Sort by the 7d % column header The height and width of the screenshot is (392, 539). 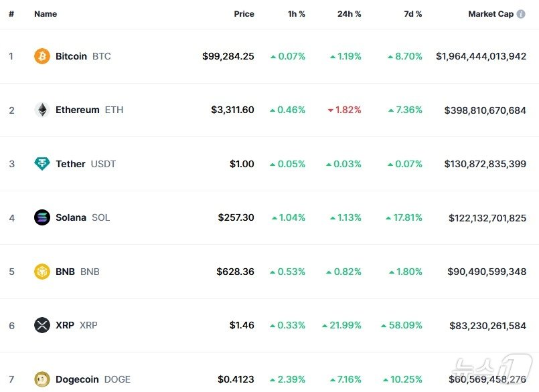(x=412, y=14)
